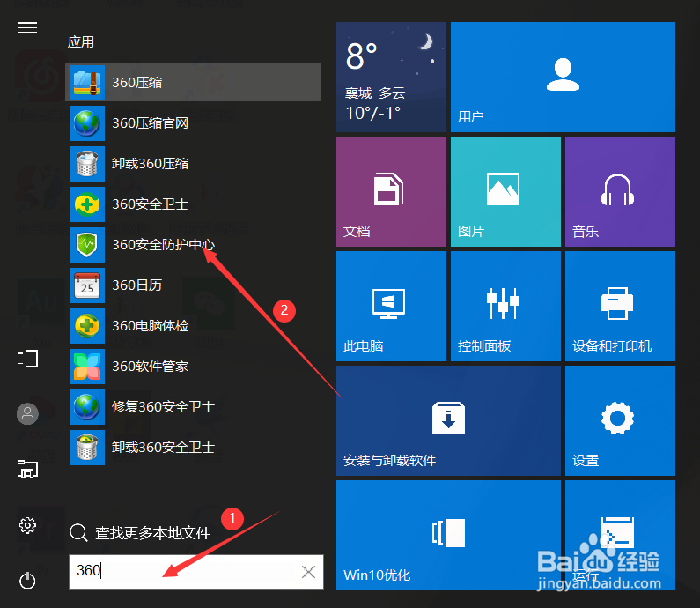Open the user account avatar in sidebar
This screenshot has width=700, height=608.
point(27,413)
